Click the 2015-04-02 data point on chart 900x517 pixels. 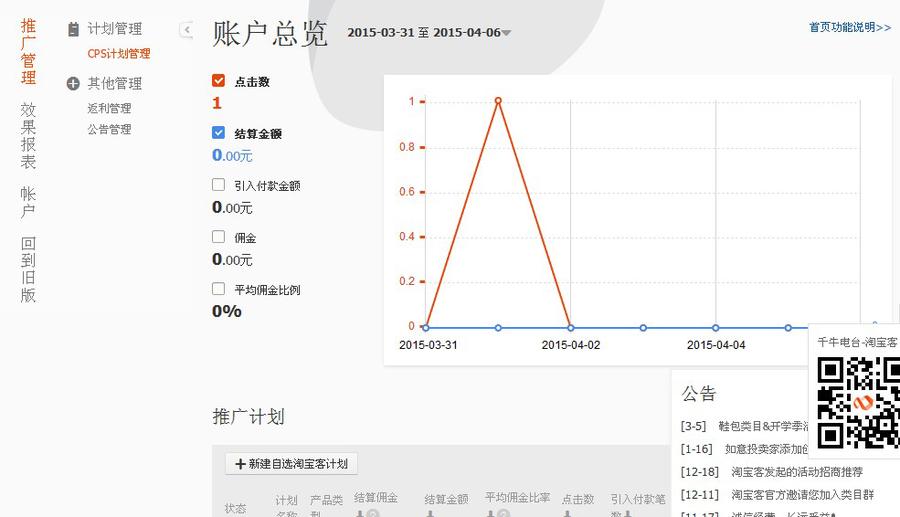point(570,327)
